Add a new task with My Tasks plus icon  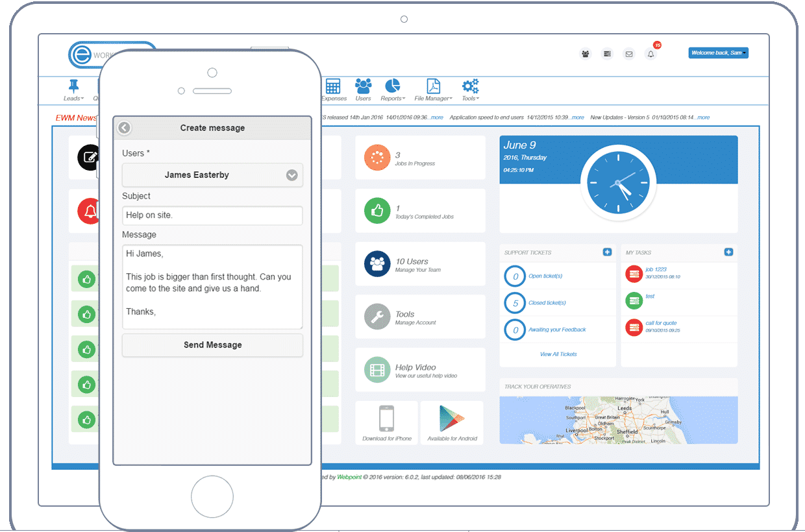(728, 252)
